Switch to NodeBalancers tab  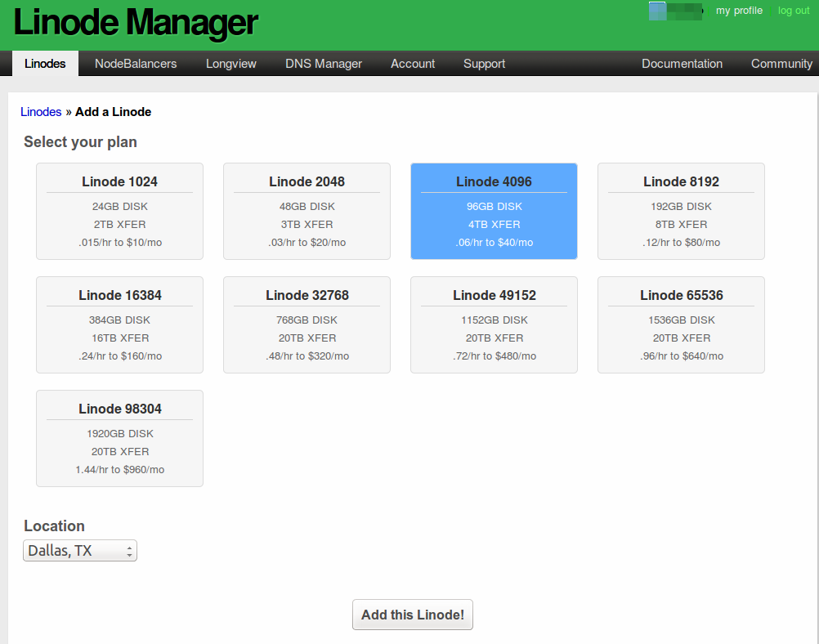[136, 64]
